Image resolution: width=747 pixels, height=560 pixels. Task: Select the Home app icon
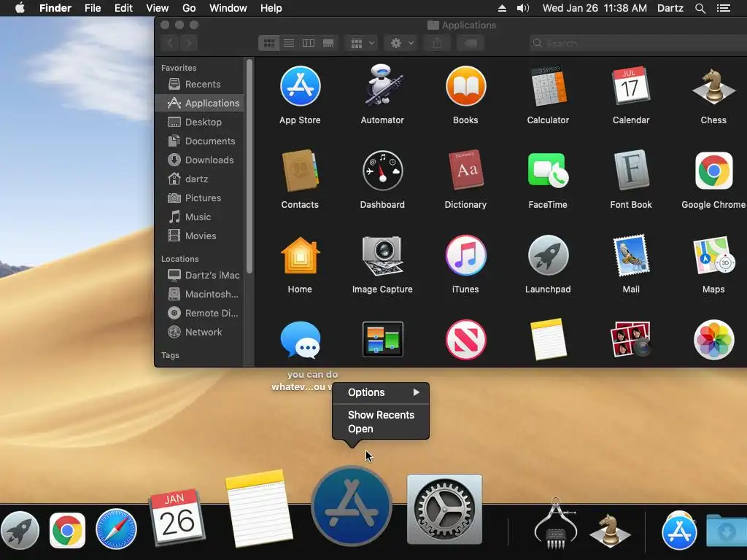coord(300,255)
